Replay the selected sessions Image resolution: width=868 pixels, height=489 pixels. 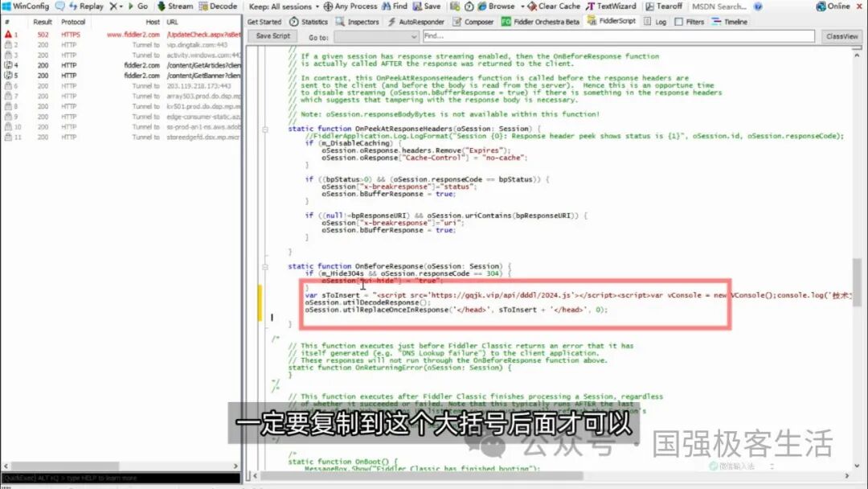[x=86, y=6]
